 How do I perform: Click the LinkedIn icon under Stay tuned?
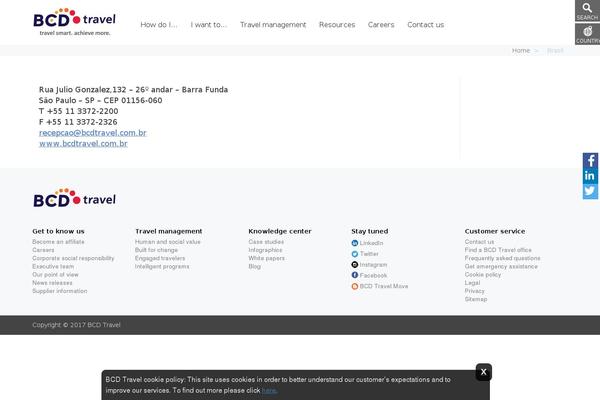coord(355,243)
